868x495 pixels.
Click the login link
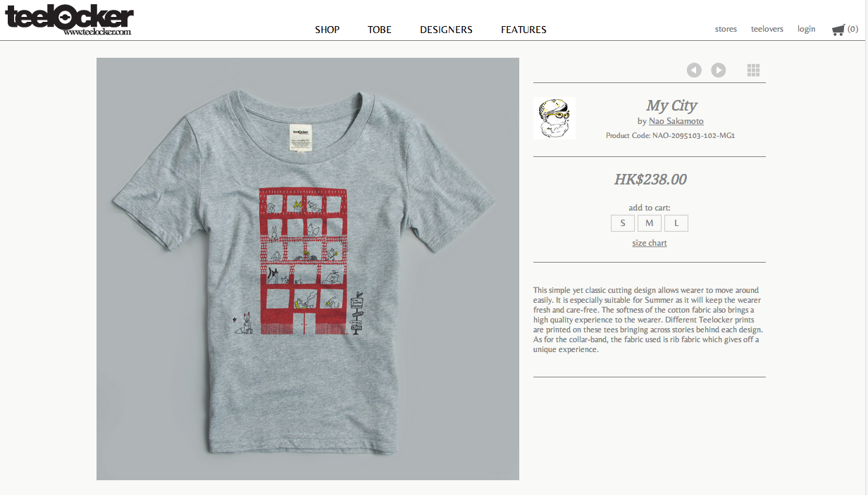pos(806,29)
